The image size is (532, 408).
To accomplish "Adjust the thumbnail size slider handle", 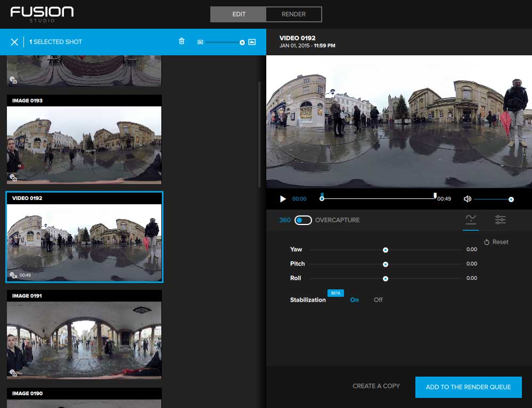I will click(242, 43).
